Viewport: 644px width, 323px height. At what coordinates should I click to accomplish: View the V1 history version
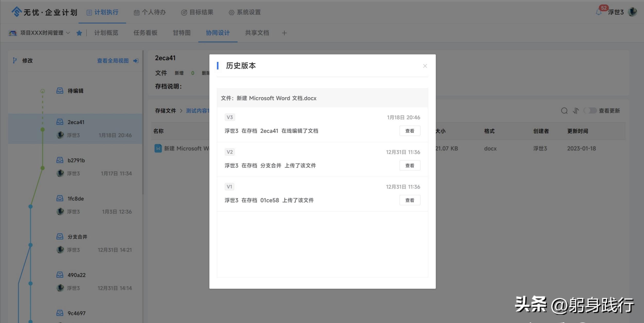(410, 200)
